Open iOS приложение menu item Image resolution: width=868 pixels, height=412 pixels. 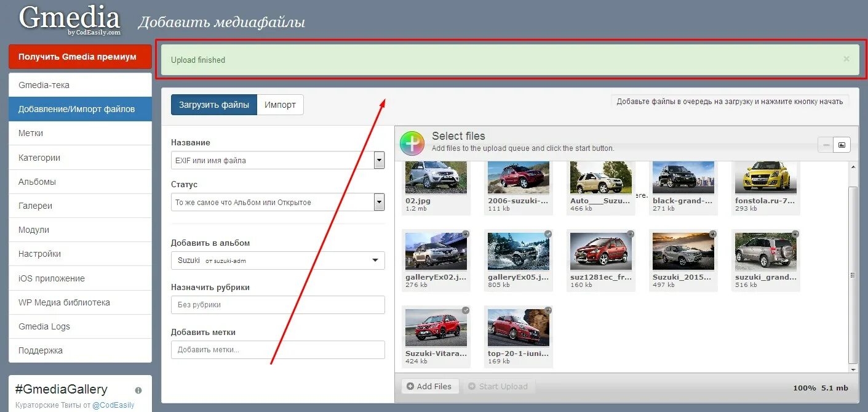click(x=81, y=278)
